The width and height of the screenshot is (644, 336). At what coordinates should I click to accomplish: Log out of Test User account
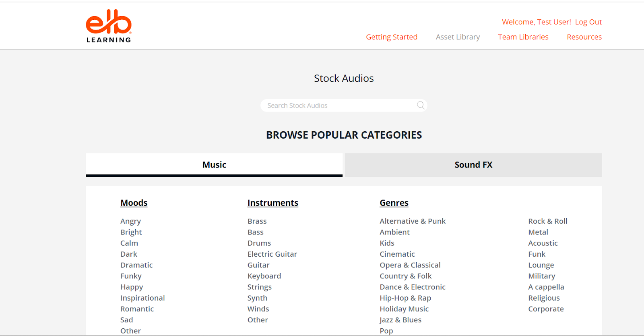point(588,22)
